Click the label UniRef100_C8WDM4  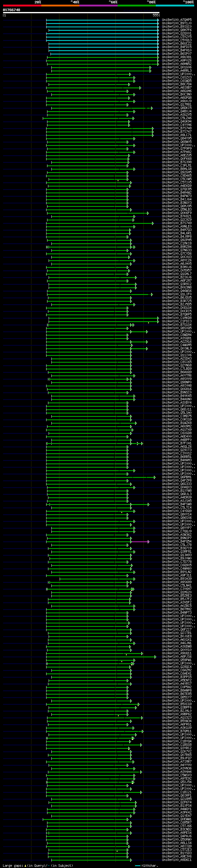[177, 335]
